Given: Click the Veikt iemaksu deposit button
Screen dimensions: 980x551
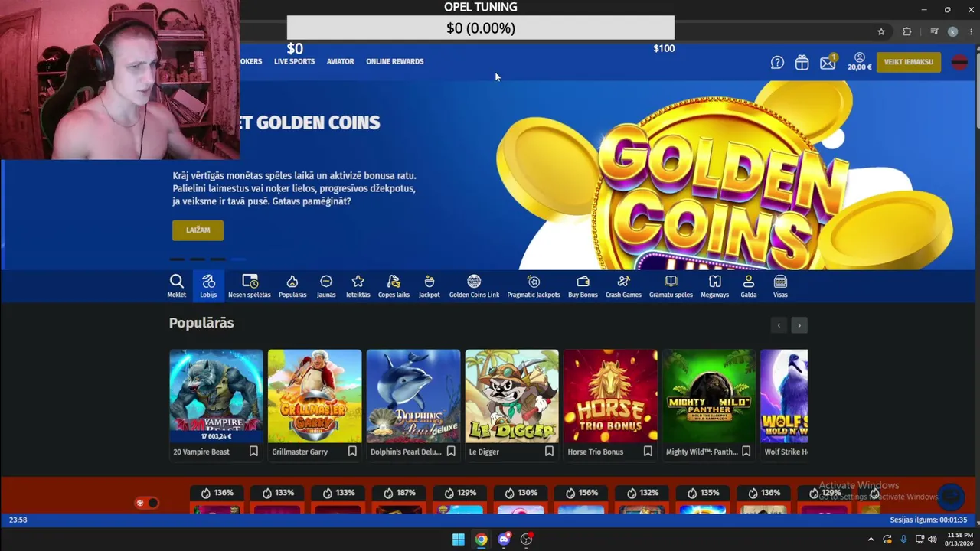Looking at the screenshot, I should pos(909,62).
